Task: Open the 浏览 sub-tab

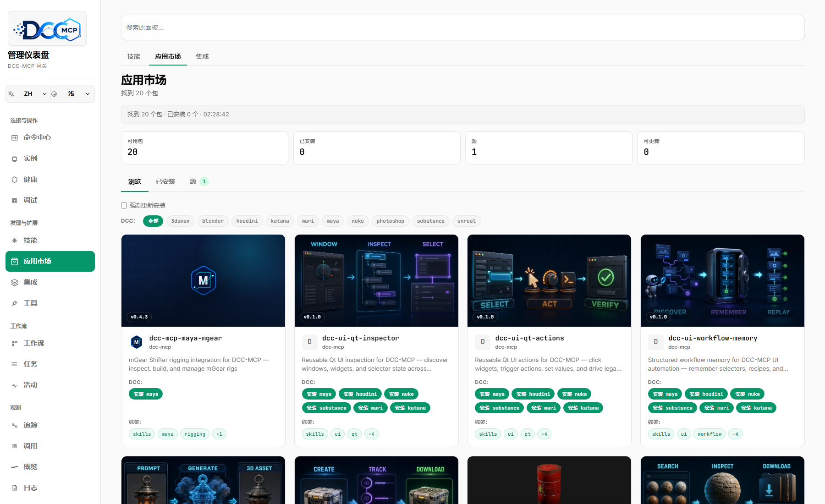Action: [135, 181]
